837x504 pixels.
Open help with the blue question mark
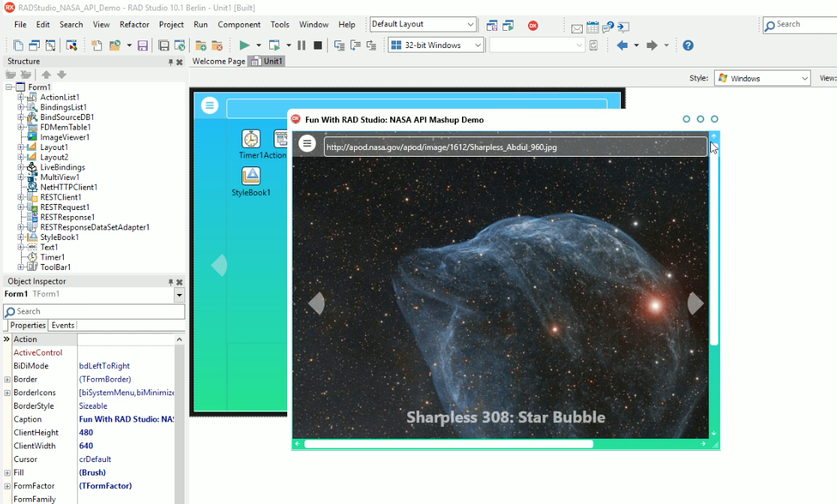tap(688, 46)
